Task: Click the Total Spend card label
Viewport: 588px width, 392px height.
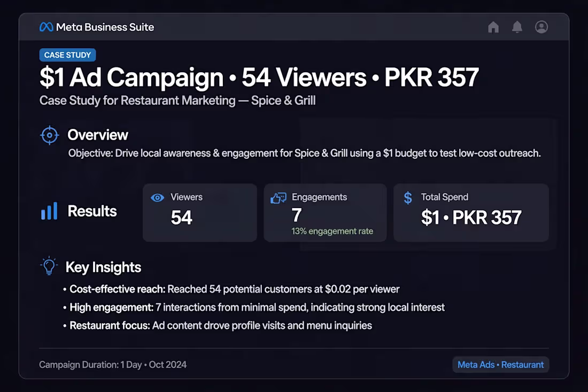Action: point(445,197)
